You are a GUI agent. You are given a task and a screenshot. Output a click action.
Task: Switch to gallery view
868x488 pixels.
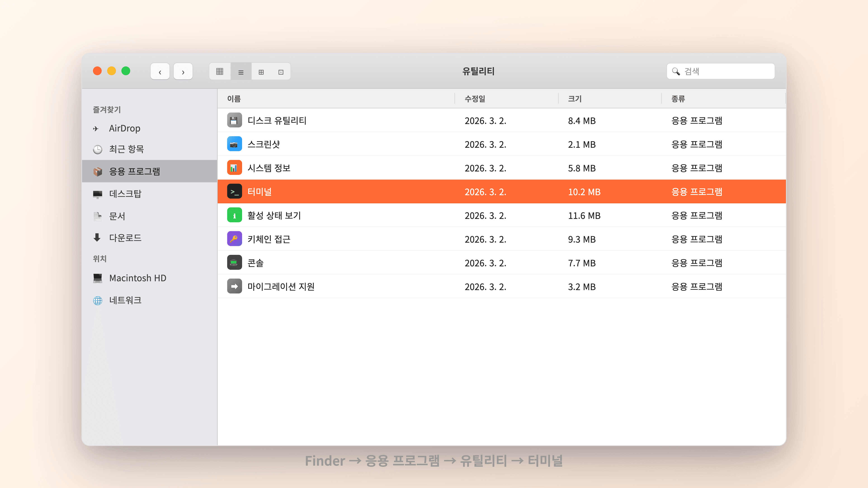[281, 71]
